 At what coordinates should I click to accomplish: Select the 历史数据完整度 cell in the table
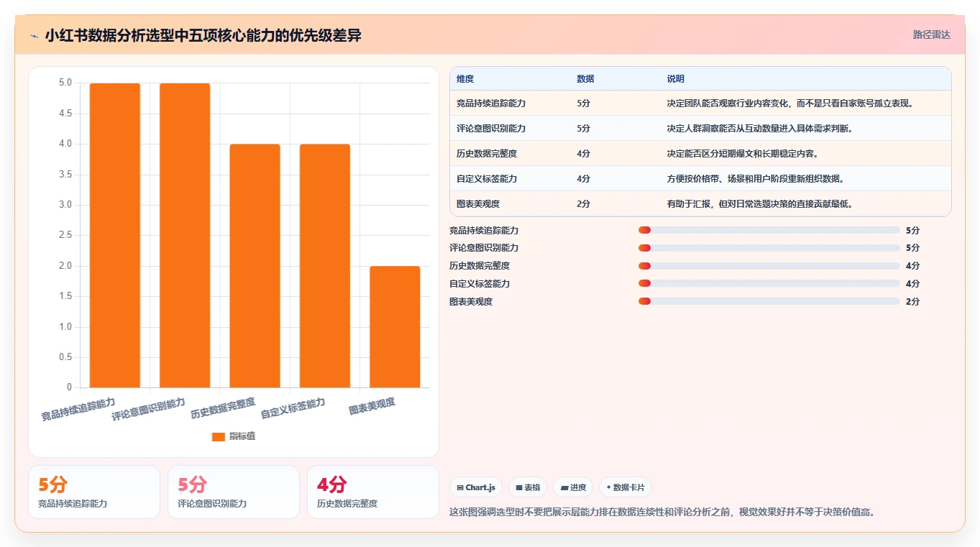[487, 154]
